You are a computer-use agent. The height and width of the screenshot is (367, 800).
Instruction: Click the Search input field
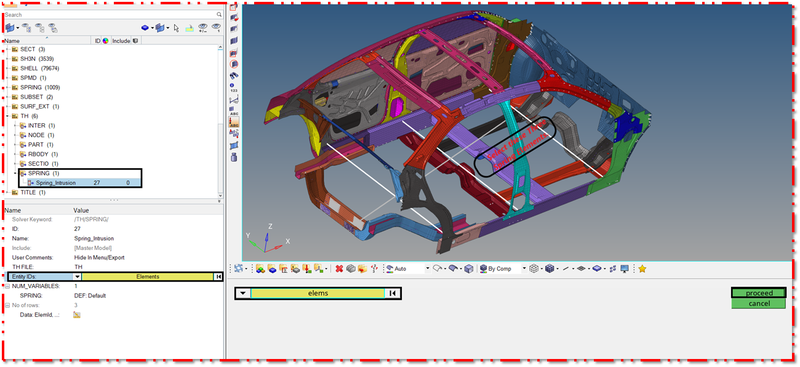pos(110,15)
